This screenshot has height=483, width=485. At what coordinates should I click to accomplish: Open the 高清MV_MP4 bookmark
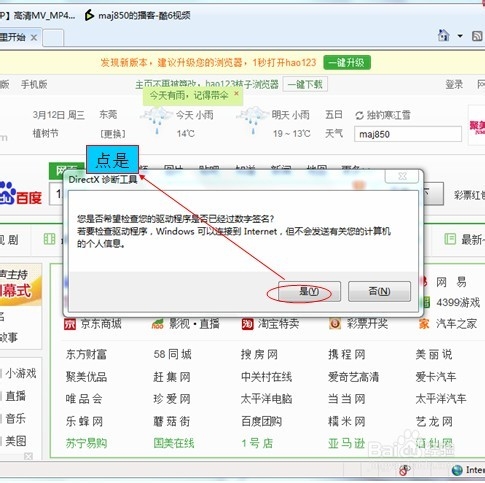pos(37,16)
